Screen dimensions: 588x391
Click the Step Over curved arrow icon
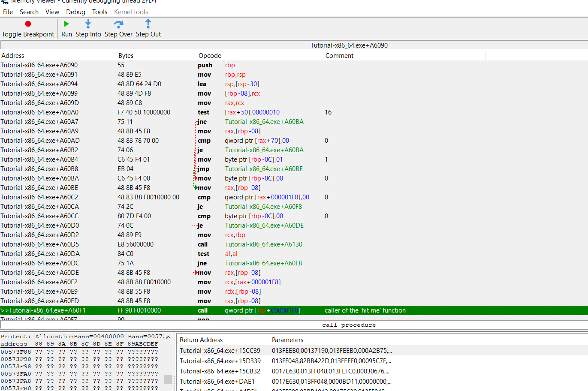click(x=118, y=24)
